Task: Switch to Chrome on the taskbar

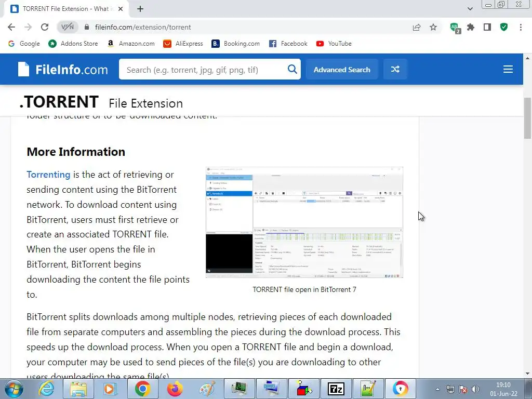Action: pyautogui.click(x=142, y=389)
